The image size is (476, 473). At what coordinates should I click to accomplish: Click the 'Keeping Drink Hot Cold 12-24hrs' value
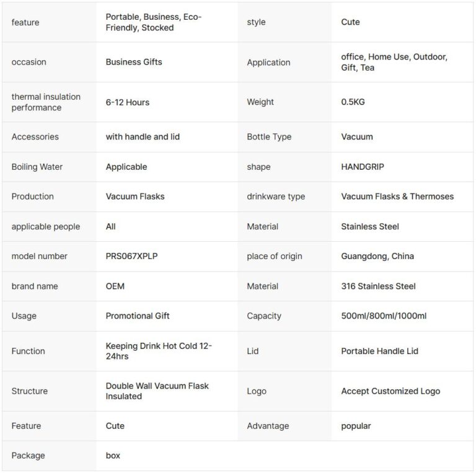pyautogui.click(x=159, y=351)
